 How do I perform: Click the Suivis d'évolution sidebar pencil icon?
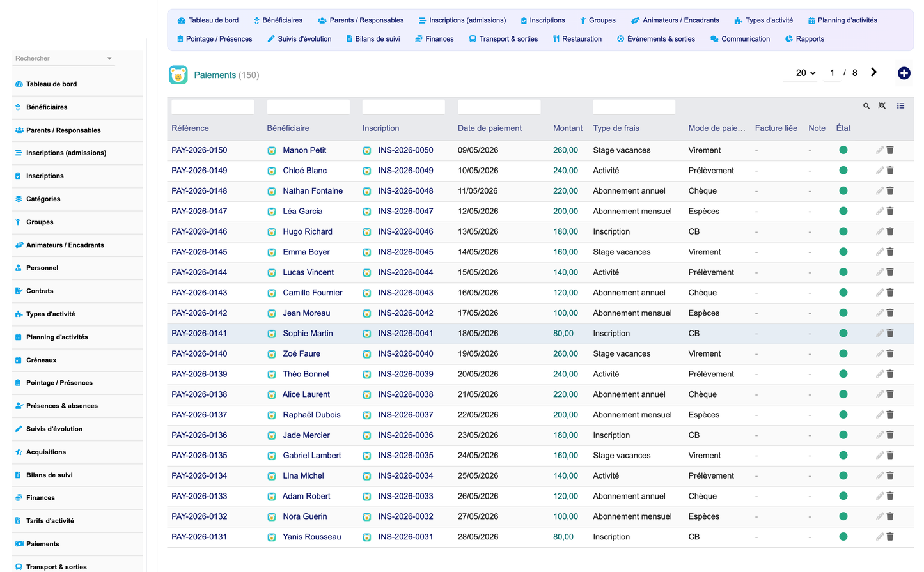[19, 429]
